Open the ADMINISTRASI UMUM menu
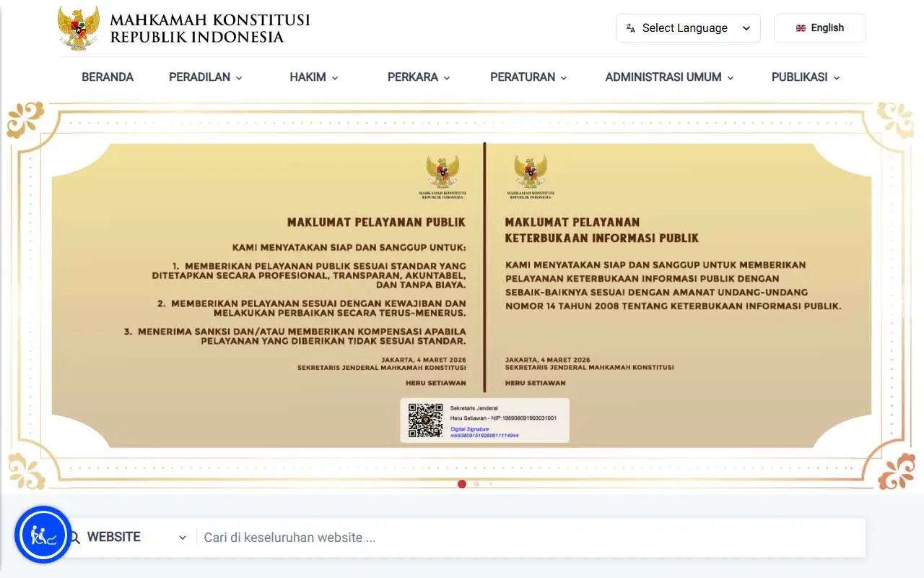 (669, 77)
